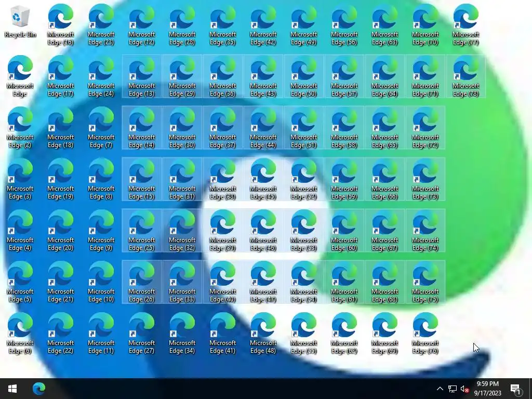Select the Microsoft Edge (44) icon
Viewport: 532px width, 399px height.
click(263, 128)
